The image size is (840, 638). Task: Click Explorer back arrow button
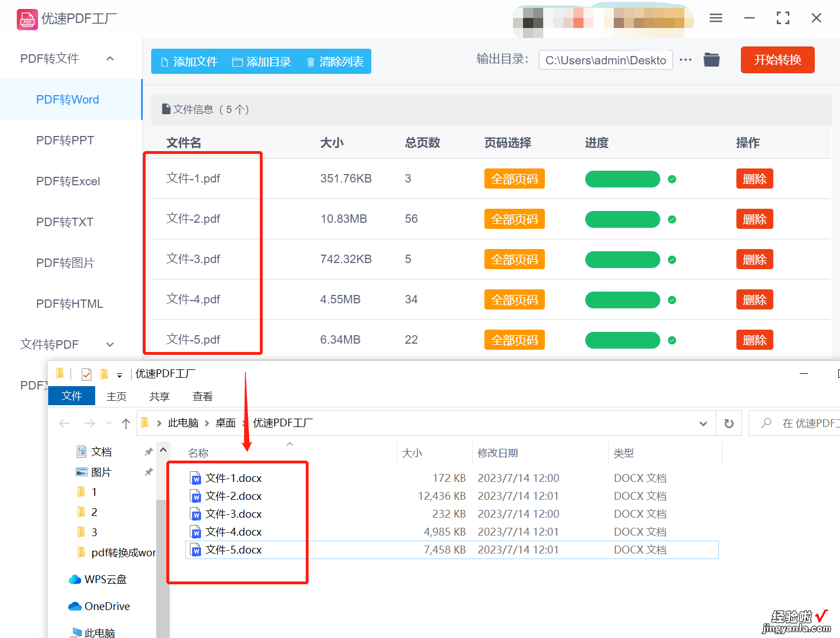pos(64,423)
